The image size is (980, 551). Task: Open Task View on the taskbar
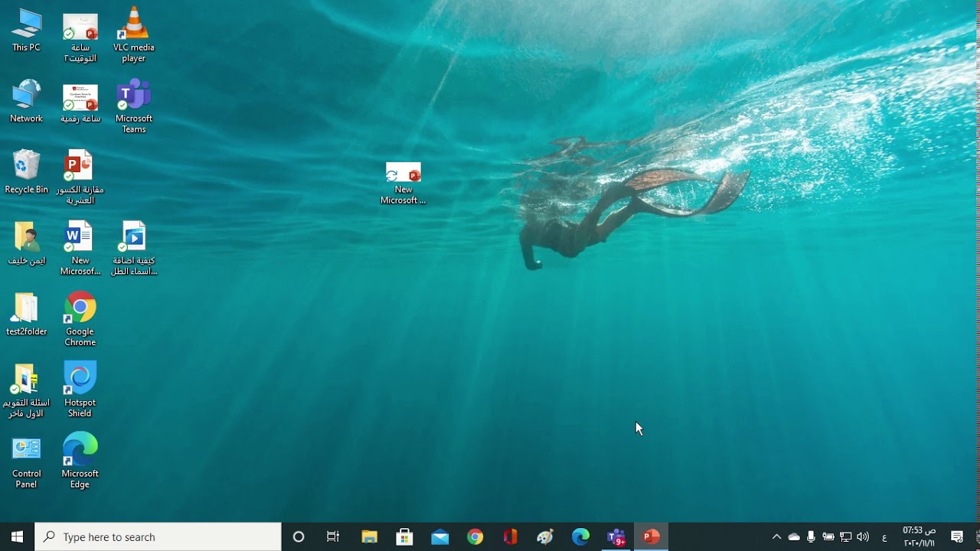(x=333, y=536)
